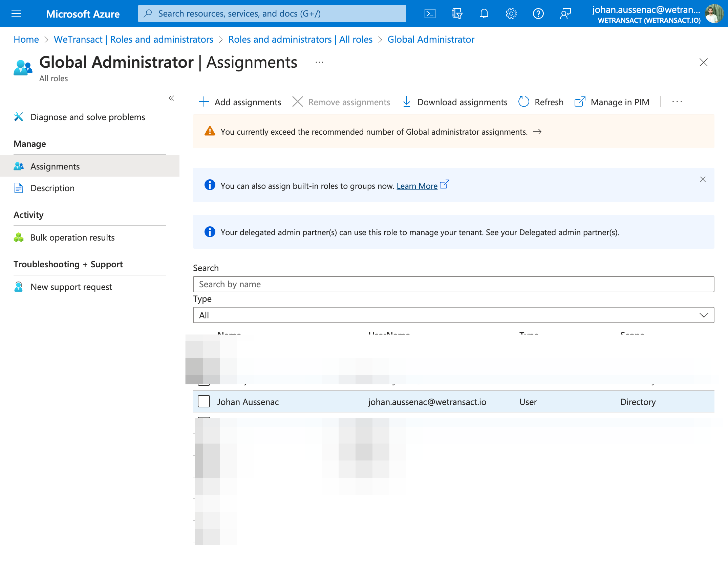This screenshot has height=563, width=728.
Task: Click the Global Administrator breadcrumb
Action: (x=431, y=39)
